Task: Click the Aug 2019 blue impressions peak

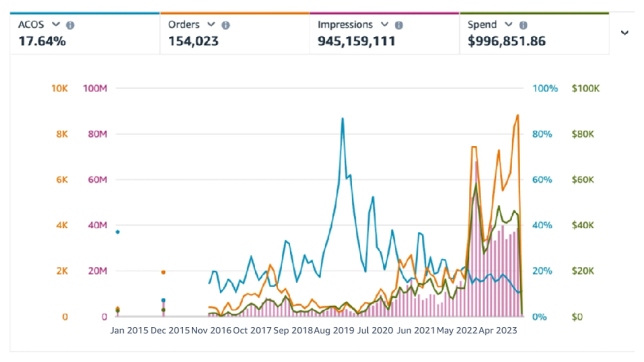Action: [342, 119]
